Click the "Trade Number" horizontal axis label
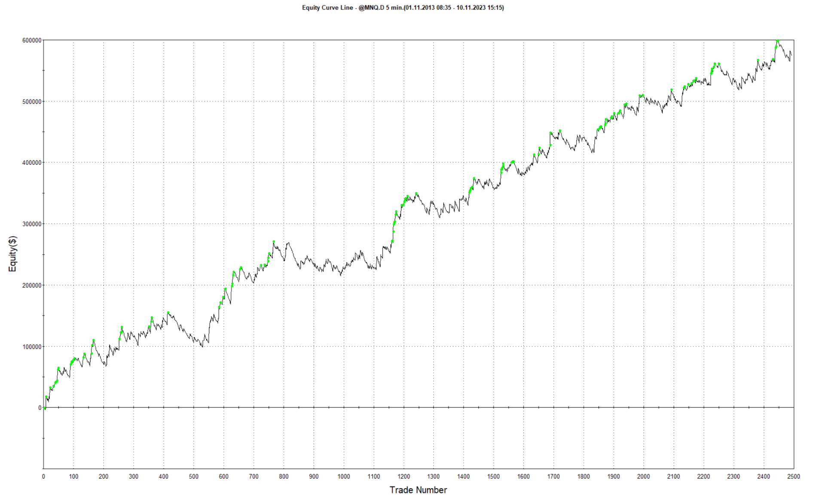 418,490
